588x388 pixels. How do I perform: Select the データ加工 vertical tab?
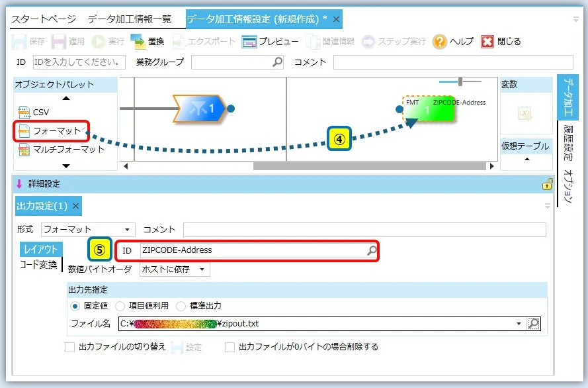point(568,97)
